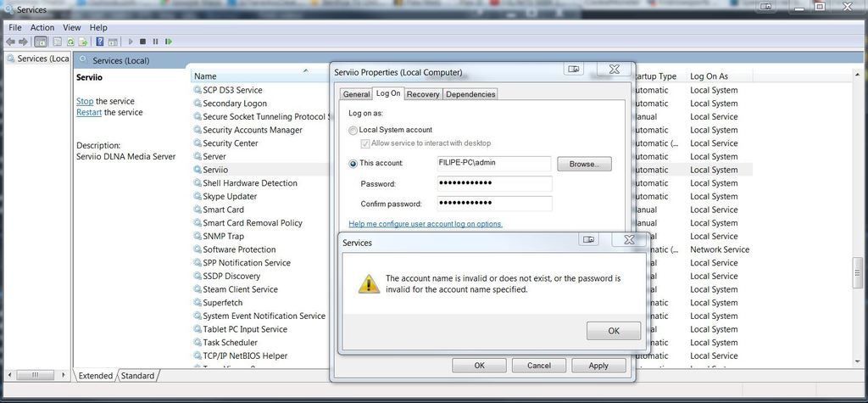868x403 pixels.
Task: Click the FILIPE-PC\admin account field
Action: coord(494,164)
